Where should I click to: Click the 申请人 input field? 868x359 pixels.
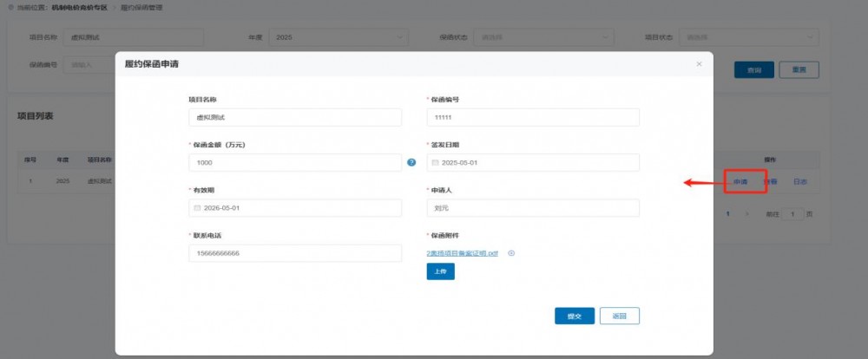(x=532, y=208)
